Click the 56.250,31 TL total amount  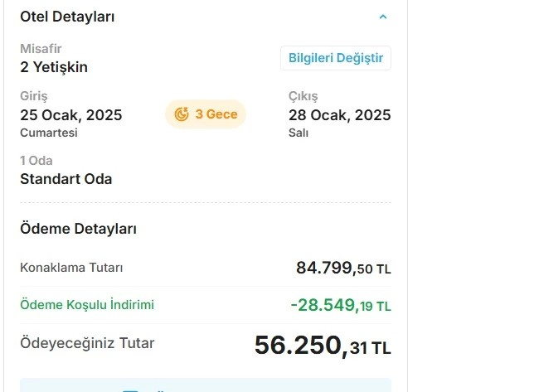pos(323,346)
